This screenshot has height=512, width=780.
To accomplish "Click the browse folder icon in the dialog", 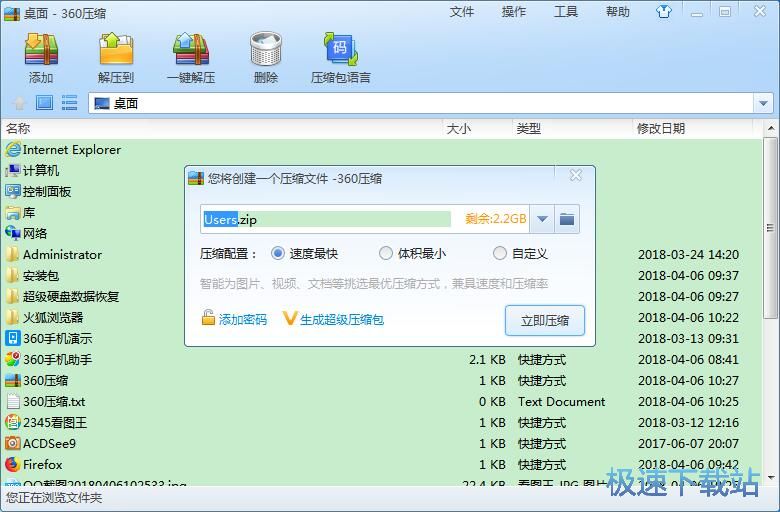I will [567, 219].
